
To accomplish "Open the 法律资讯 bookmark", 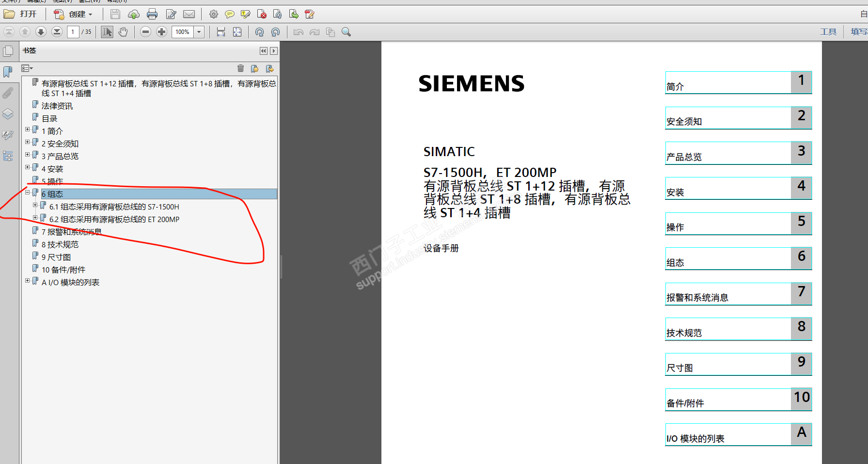I will point(57,106).
